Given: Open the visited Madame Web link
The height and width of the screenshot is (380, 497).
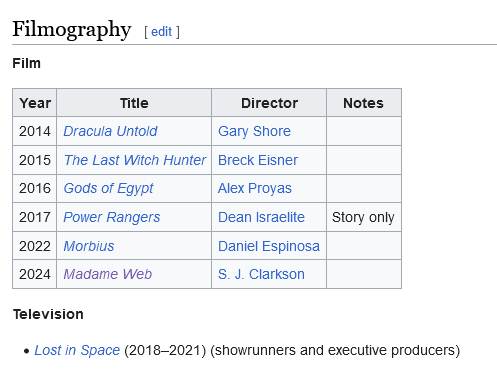Looking at the screenshot, I should pos(108,274).
